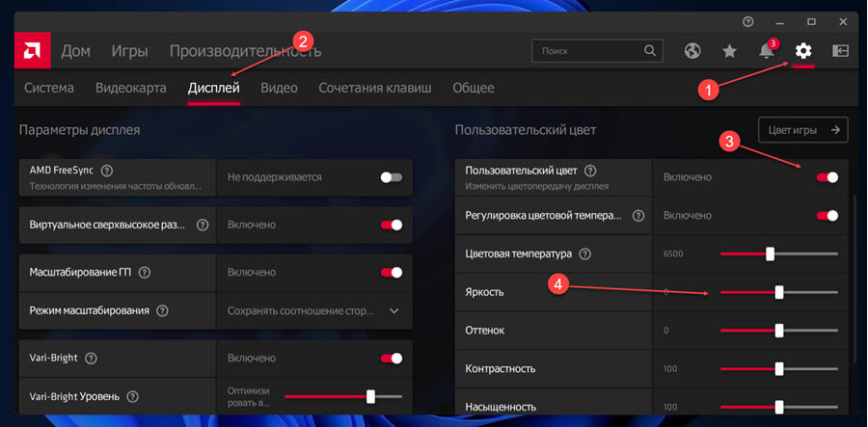Screen dimensions: 868x427
Task: Open notifications bell icon
Action: point(766,51)
